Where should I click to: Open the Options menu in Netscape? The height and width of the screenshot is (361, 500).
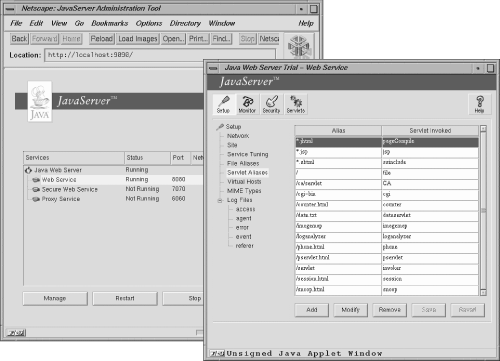pos(149,23)
